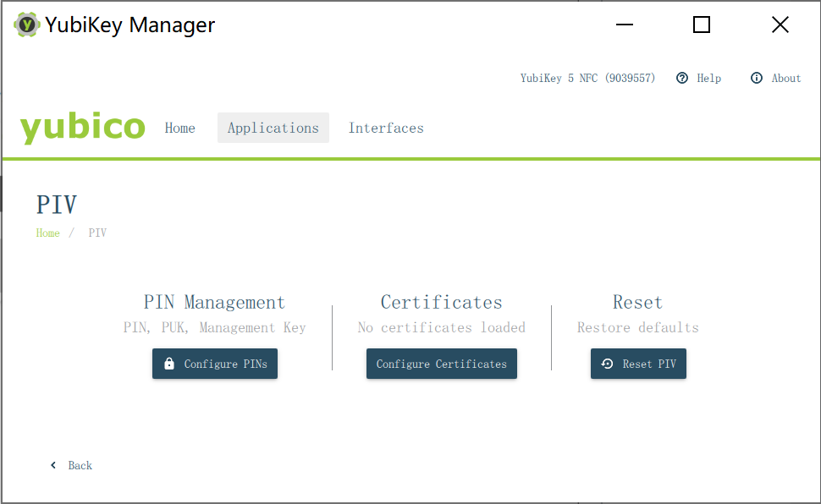Screen dimensions: 821x504
Task: Click the PIN Management section title
Action: (213, 302)
